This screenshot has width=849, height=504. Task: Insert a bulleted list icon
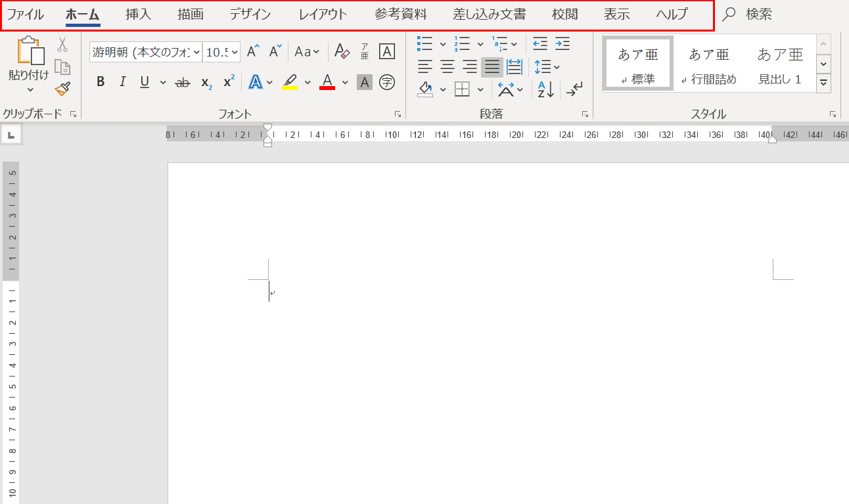(425, 44)
